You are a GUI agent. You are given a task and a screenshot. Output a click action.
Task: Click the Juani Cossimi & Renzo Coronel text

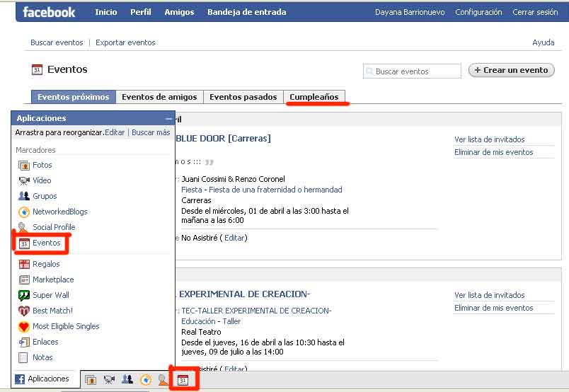pos(233,179)
